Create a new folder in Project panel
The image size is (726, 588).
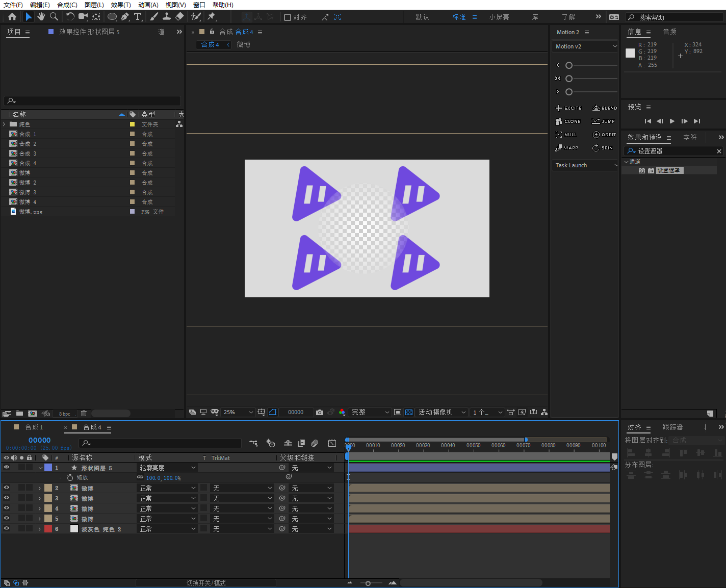coord(19,414)
